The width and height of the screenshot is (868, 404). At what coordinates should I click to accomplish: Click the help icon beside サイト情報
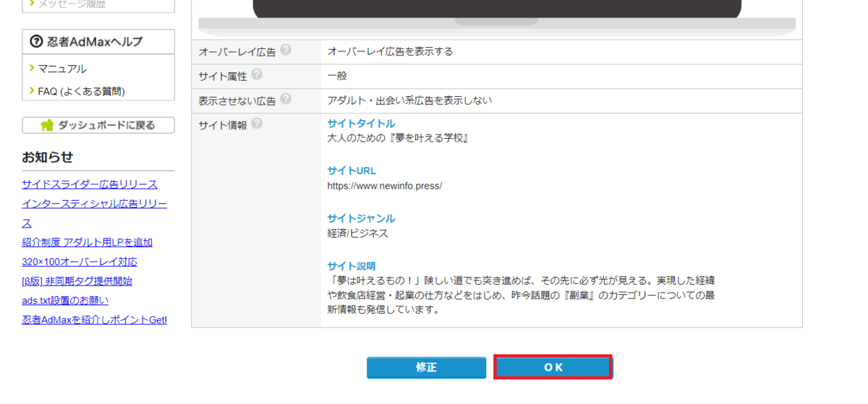[257, 124]
